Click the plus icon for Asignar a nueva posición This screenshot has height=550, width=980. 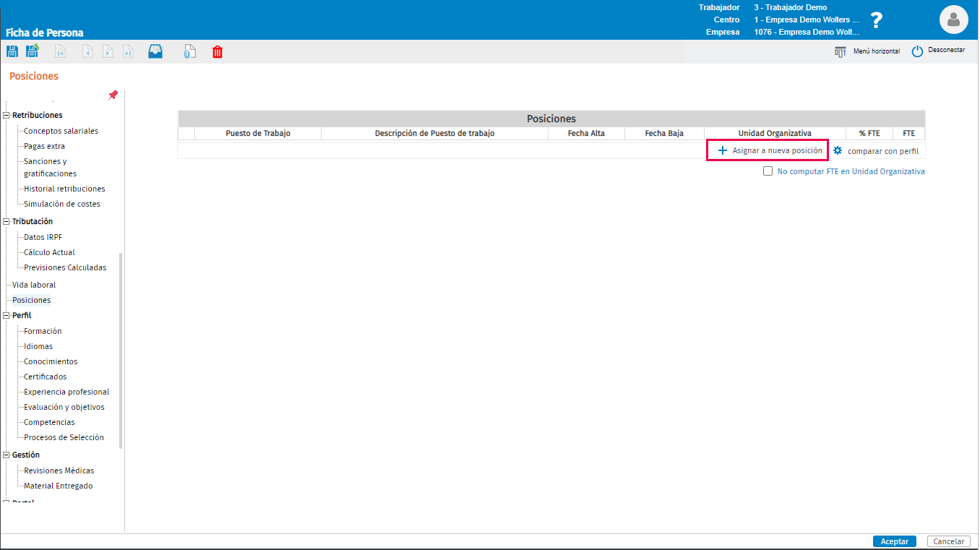(x=722, y=150)
